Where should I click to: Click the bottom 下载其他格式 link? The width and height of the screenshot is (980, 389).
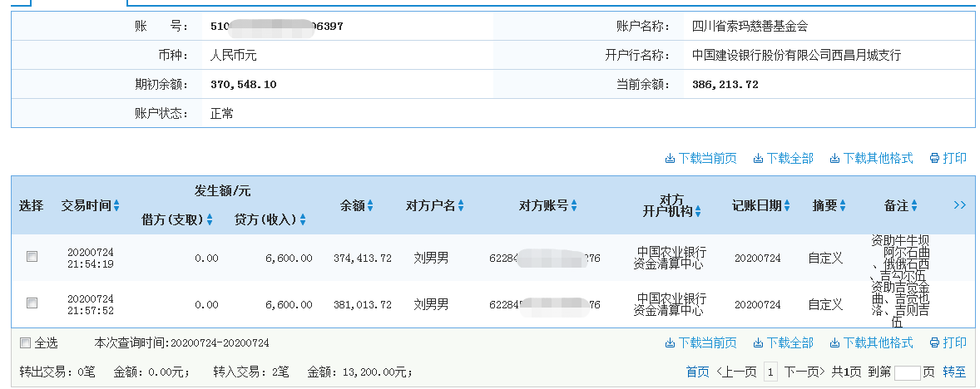[878, 343]
